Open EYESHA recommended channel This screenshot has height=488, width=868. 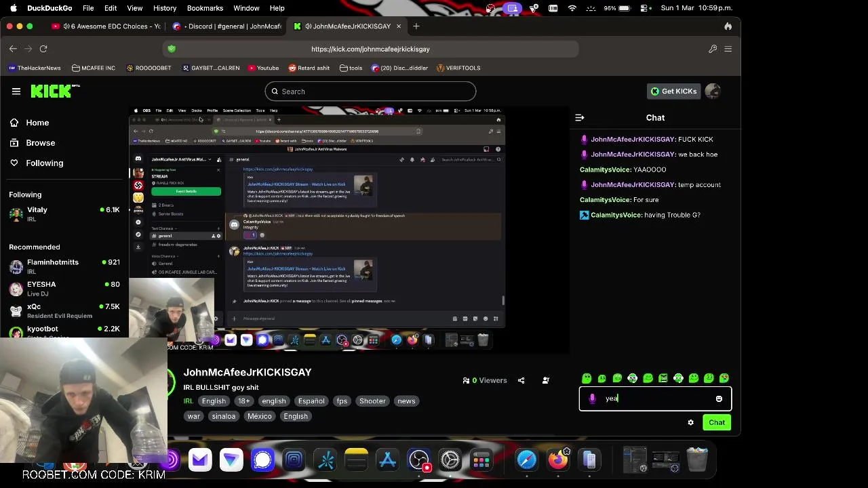point(64,289)
